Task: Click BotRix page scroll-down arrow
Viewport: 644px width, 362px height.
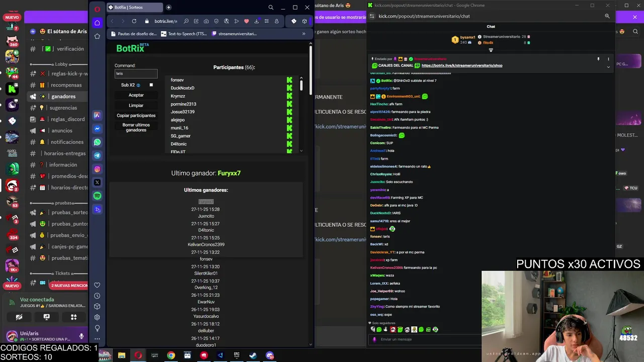Action: 310,344
